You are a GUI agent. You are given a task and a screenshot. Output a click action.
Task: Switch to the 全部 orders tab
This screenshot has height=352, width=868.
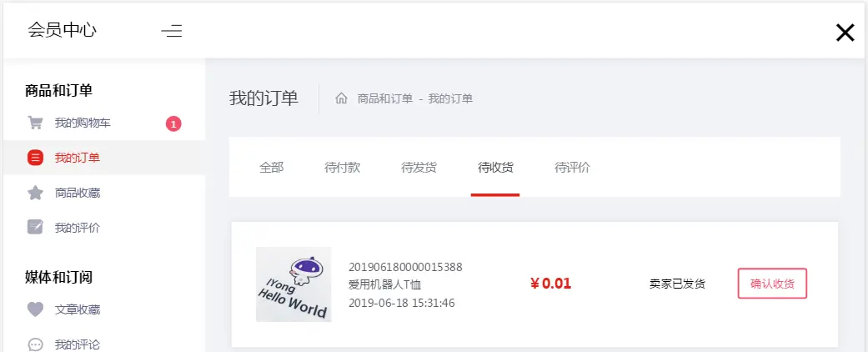271,167
